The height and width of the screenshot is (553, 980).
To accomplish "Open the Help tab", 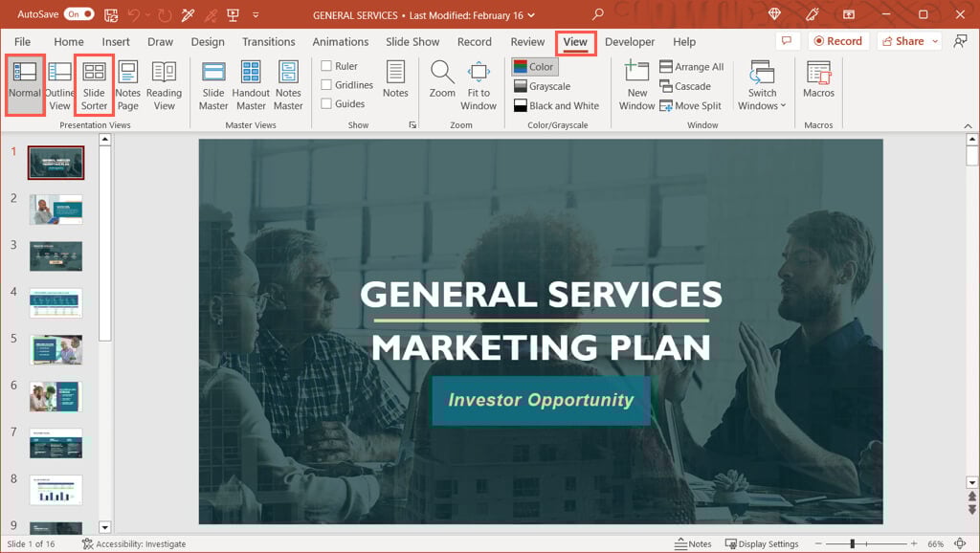I will click(x=683, y=42).
